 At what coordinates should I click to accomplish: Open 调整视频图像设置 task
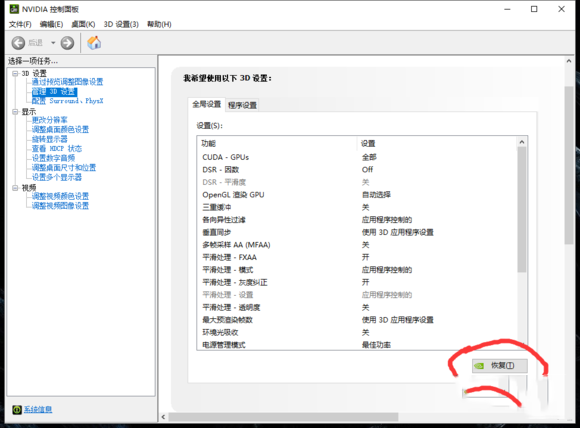click(x=60, y=206)
